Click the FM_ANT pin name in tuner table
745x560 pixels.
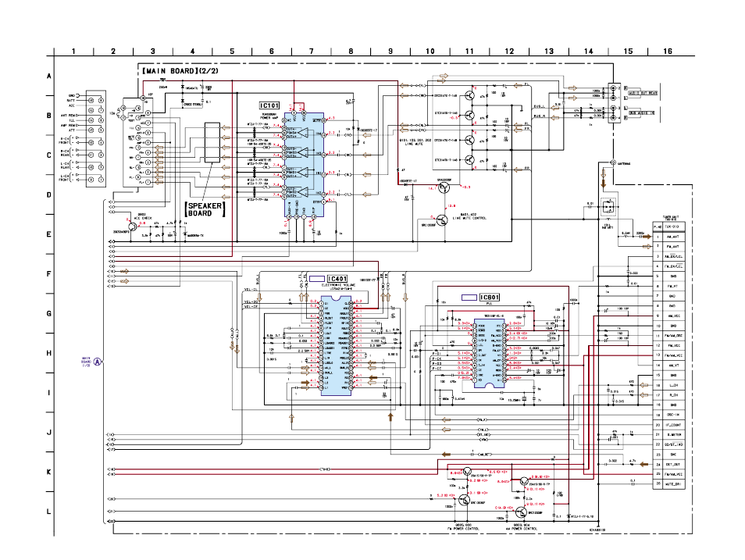coord(673,246)
